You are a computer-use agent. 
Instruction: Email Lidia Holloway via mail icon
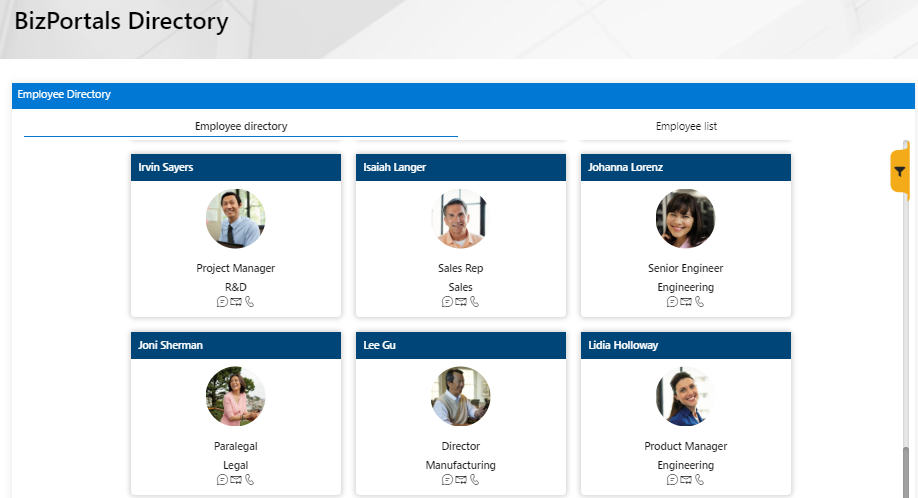click(686, 480)
